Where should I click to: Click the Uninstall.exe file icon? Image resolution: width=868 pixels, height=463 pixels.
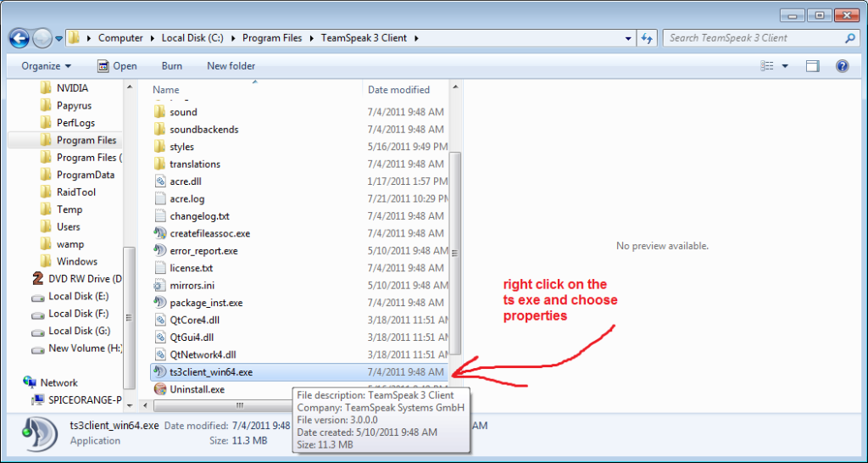(159, 389)
